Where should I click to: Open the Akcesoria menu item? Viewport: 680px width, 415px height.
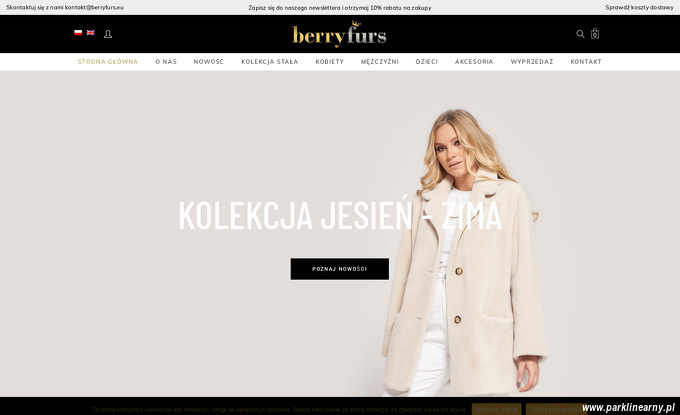(x=474, y=62)
